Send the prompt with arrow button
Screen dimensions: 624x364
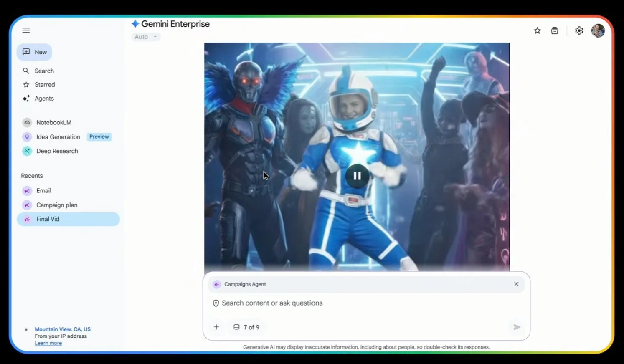point(517,327)
